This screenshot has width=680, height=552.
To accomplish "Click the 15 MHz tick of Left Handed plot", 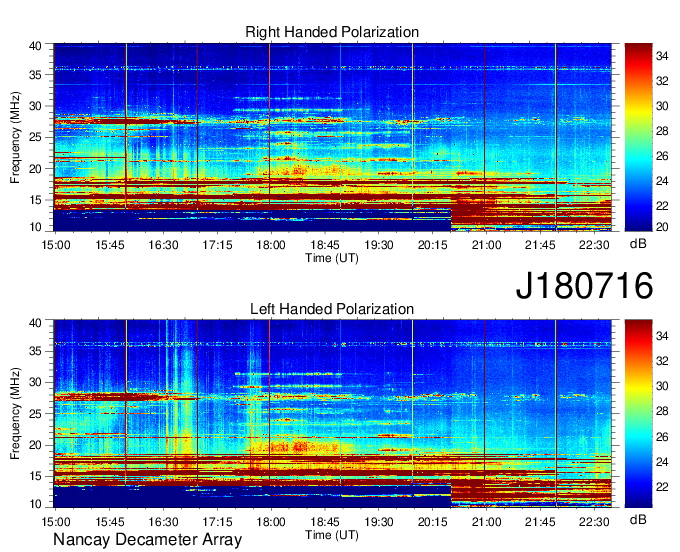I will coord(35,476).
